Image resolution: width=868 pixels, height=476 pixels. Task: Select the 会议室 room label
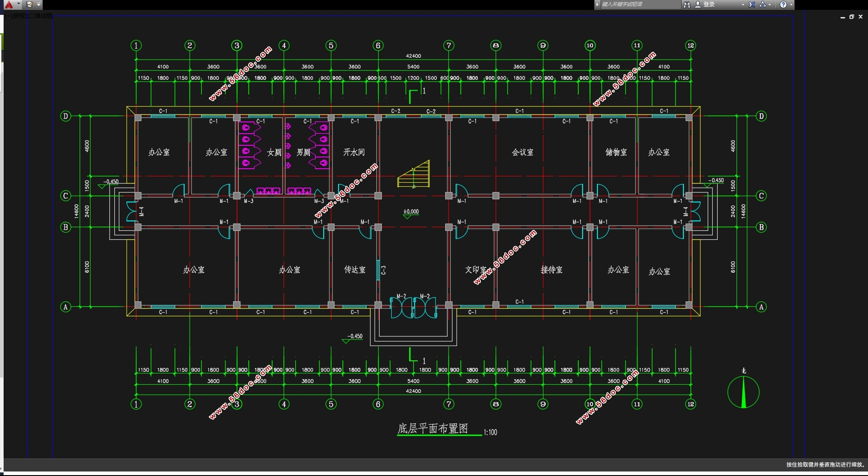tap(523, 153)
